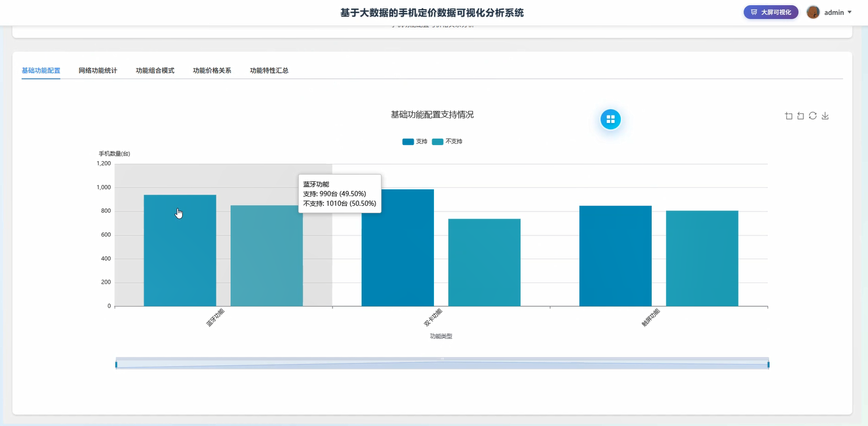The width and height of the screenshot is (868, 426).
Task: Click the 蓝牙功能 支持 bar
Action: click(180, 250)
